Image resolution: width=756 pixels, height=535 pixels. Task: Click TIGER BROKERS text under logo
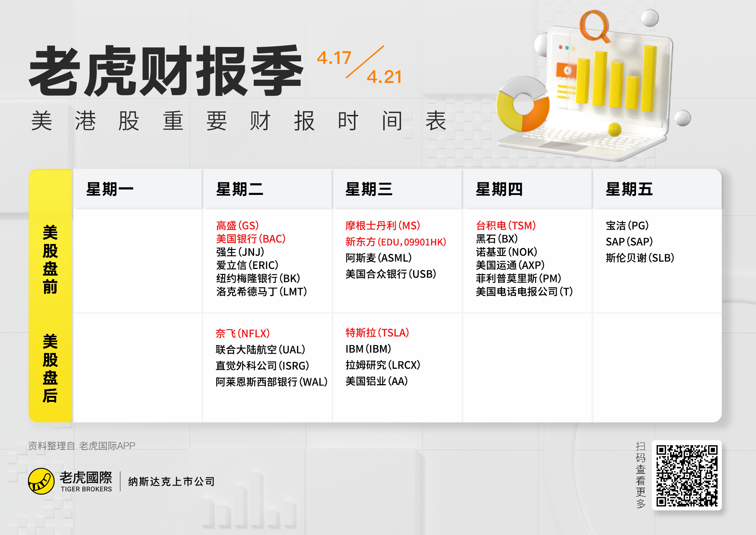[86, 489]
